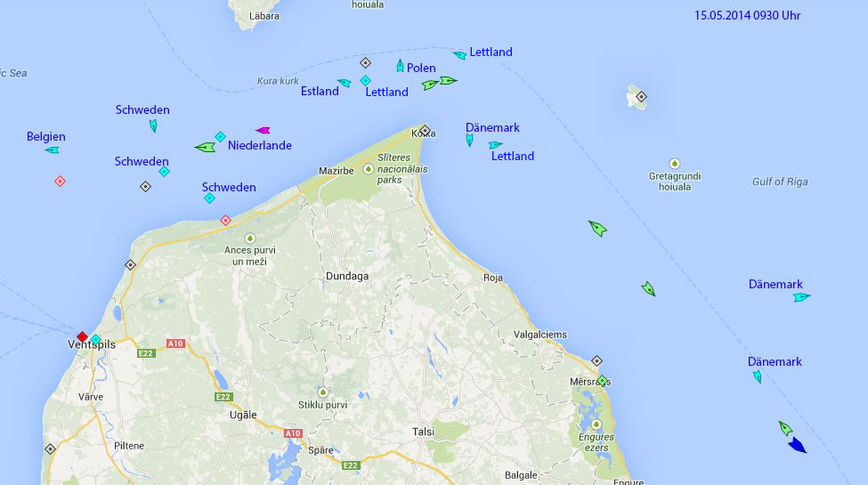Select the gray diamond on the small island
Viewport: 868px width, 485px height.
pyautogui.click(x=641, y=96)
